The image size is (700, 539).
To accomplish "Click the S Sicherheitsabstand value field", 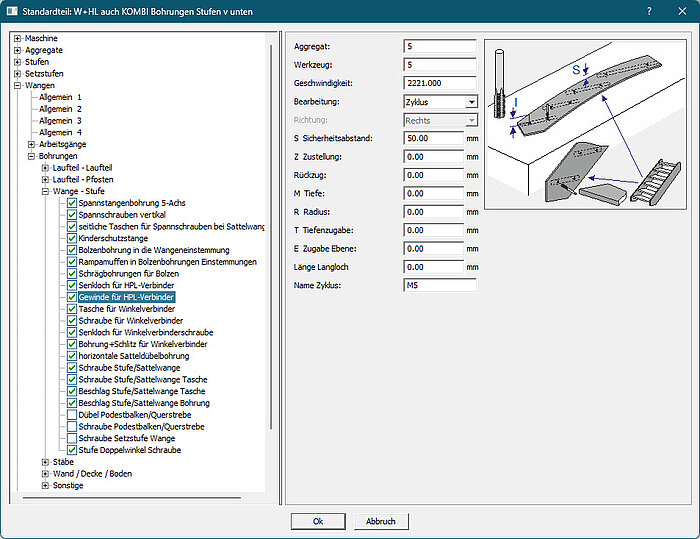I will 432,138.
